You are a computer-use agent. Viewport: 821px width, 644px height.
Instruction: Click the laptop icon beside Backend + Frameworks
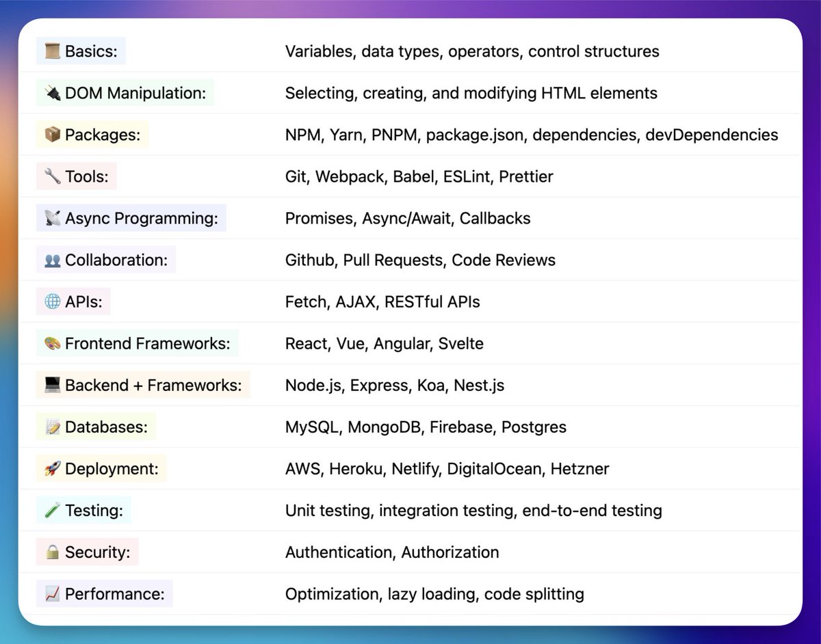click(x=51, y=384)
